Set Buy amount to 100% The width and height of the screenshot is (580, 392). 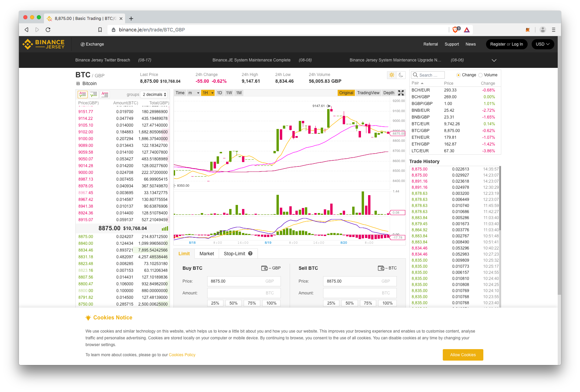[x=271, y=303]
